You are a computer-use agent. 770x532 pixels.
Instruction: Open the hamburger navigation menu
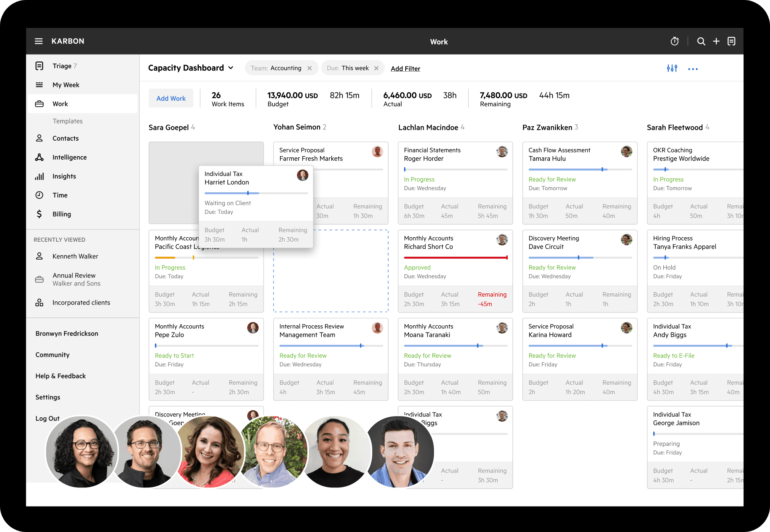coord(39,41)
